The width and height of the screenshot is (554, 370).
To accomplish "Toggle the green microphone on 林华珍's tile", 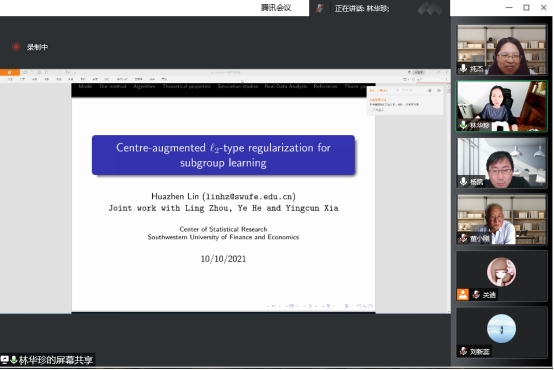I will pos(463,125).
